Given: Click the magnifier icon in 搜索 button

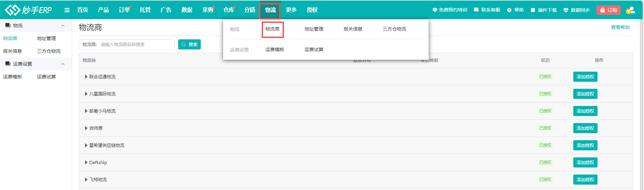Looking at the screenshot, I should click(184, 44).
